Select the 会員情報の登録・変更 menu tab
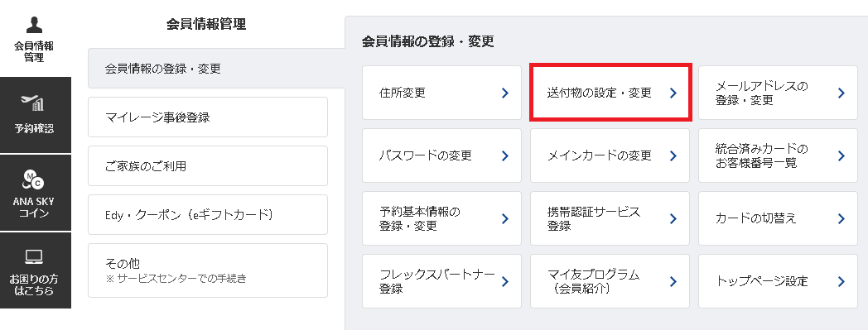This screenshot has height=330, width=868. [x=216, y=69]
